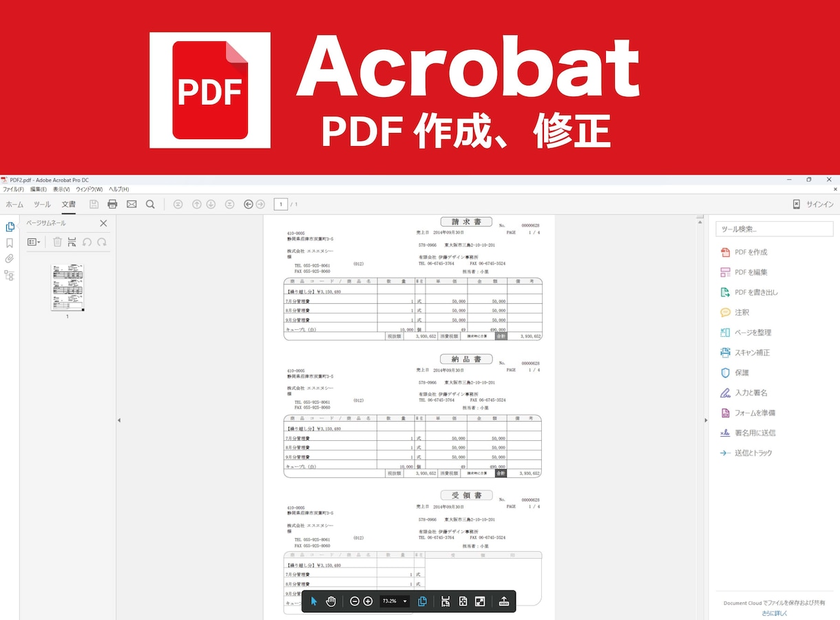Open PDFを編集 tool

click(744, 272)
